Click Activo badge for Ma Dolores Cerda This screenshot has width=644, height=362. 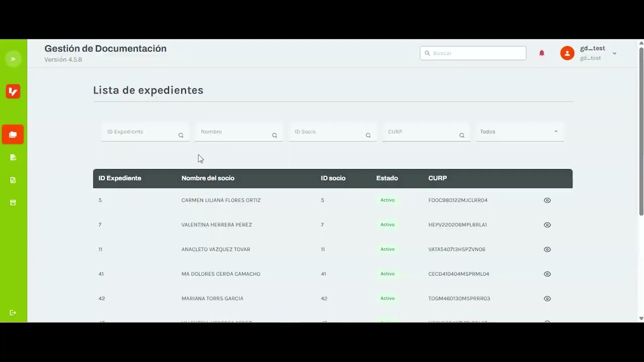point(388,274)
